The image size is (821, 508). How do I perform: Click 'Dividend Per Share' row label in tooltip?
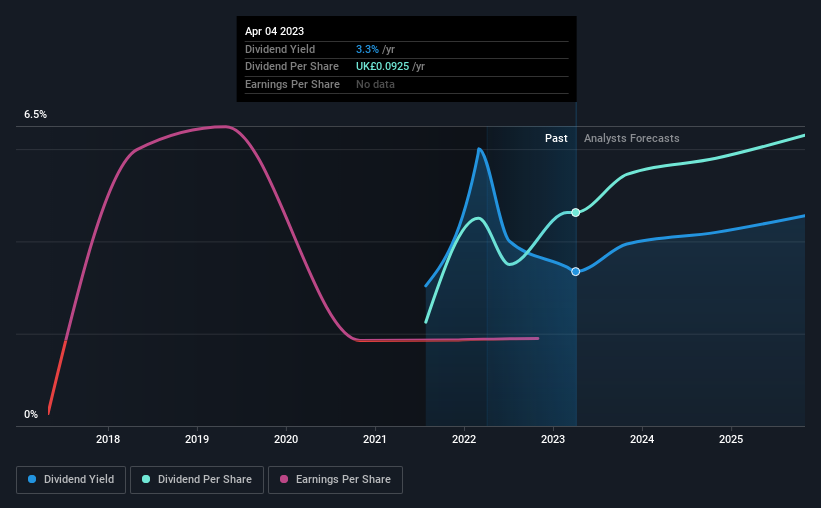click(x=292, y=67)
